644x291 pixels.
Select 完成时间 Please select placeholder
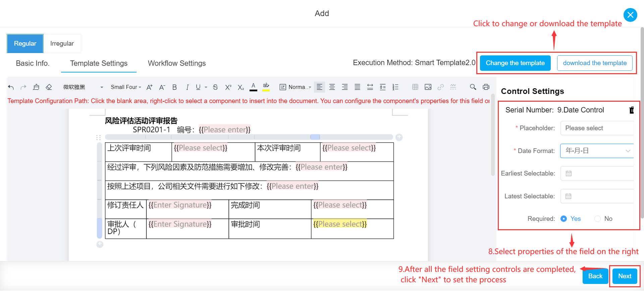coord(340,205)
